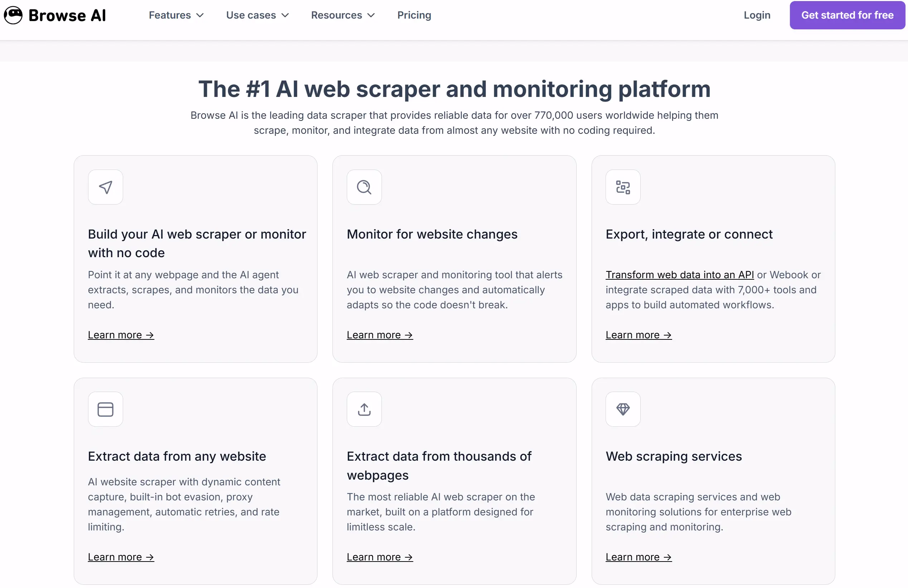Click the paragraph mentioning 770,000 users worldwide

[x=455, y=123]
